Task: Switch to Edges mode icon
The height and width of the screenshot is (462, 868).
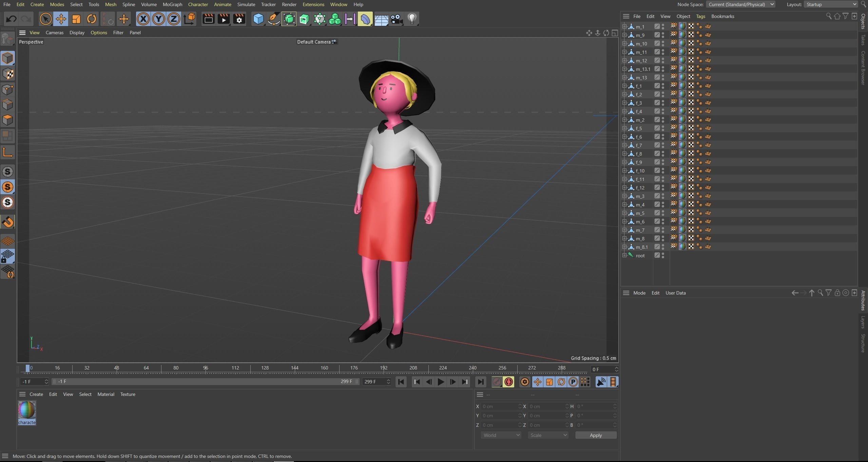Action: click(x=8, y=105)
